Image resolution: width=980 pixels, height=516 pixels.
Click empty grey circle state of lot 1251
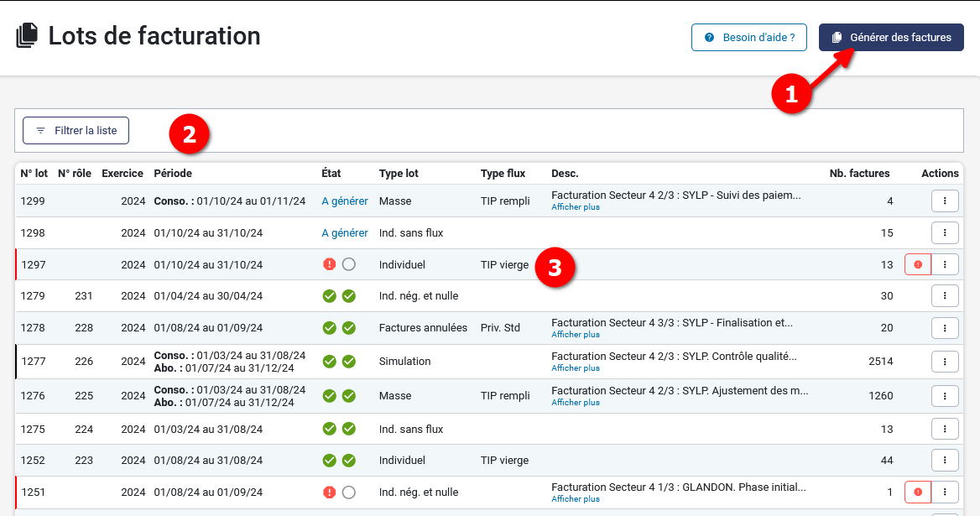[x=349, y=493]
